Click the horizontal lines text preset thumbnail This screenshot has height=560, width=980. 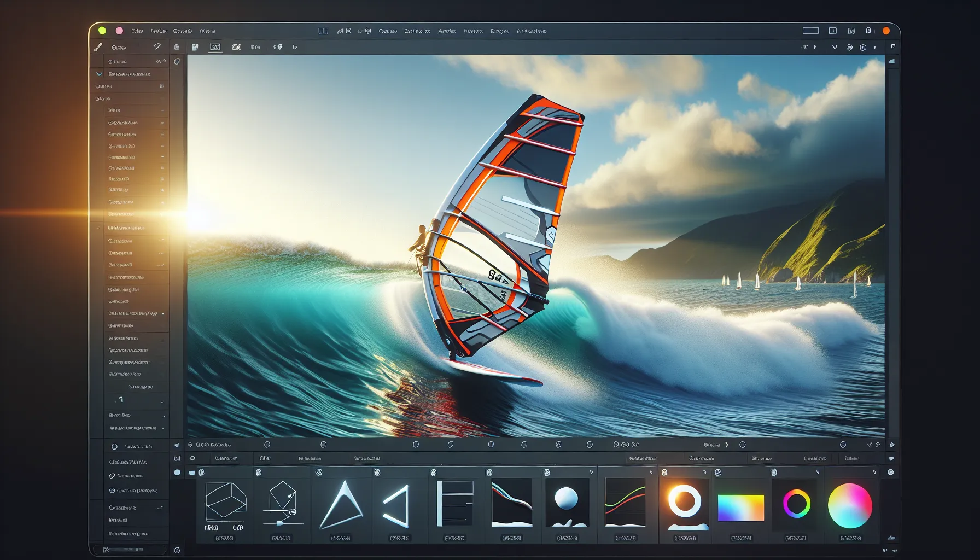pos(454,503)
